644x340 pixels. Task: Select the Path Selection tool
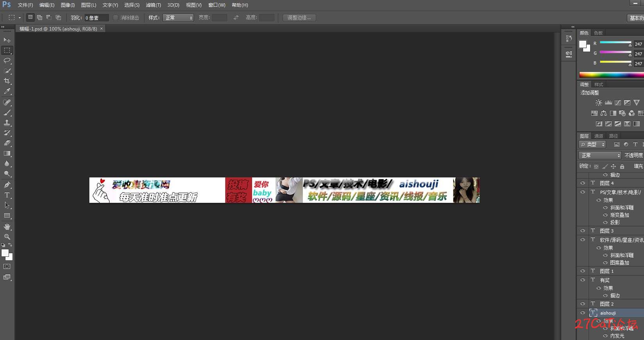coord(7,205)
